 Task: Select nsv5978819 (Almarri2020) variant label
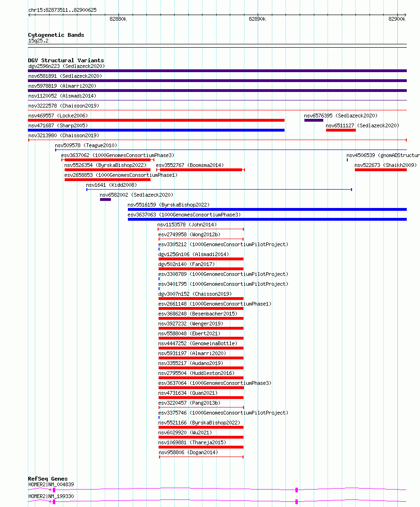[62, 86]
